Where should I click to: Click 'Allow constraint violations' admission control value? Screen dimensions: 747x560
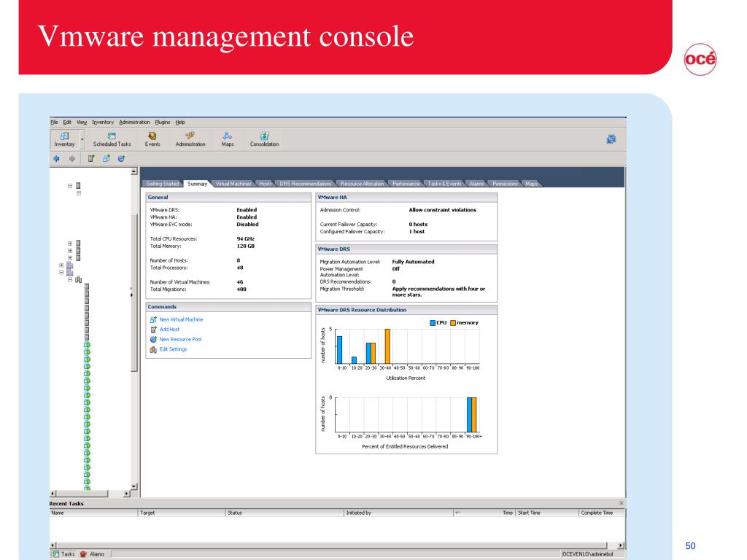coord(443,210)
